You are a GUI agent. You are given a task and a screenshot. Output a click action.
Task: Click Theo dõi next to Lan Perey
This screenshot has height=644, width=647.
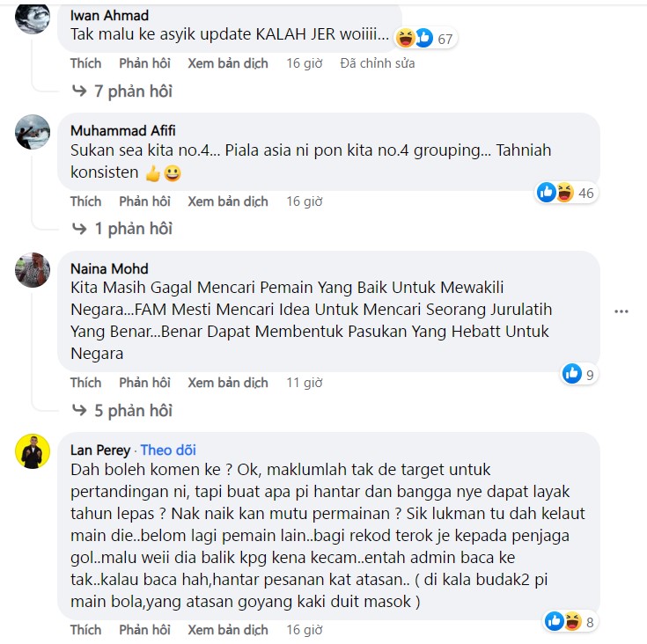click(x=168, y=450)
